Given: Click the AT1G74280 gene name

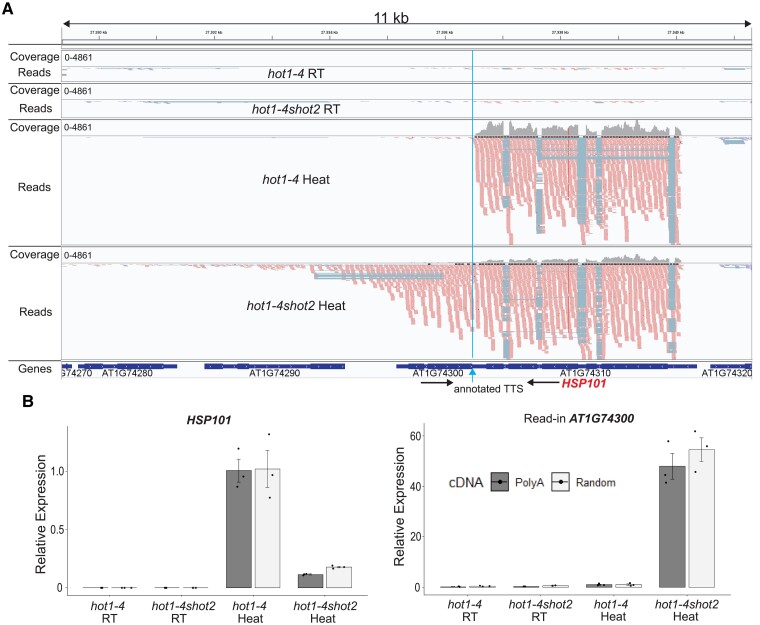Looking at the screenshot, I should coord(127,373).
